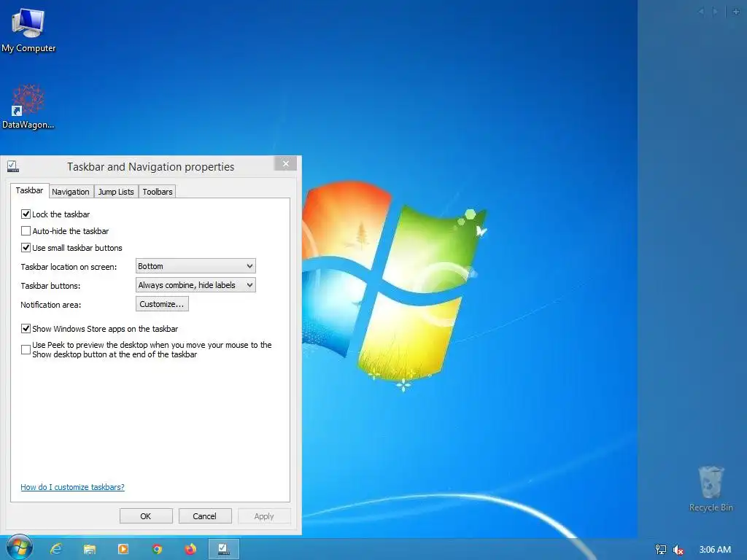
Task: Switch to the Navigation tab
Action: point(71,192)
